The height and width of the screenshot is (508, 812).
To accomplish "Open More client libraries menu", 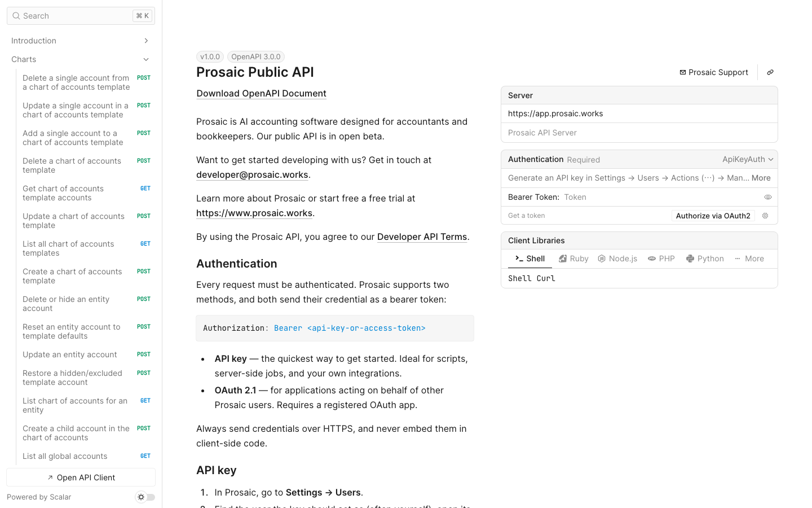I will pos(749,259).
